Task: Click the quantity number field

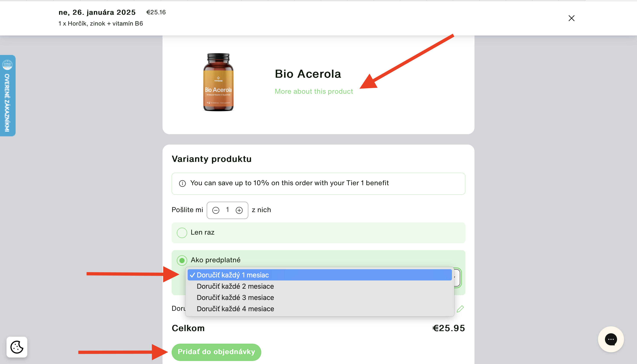Action: pos(227,210)
